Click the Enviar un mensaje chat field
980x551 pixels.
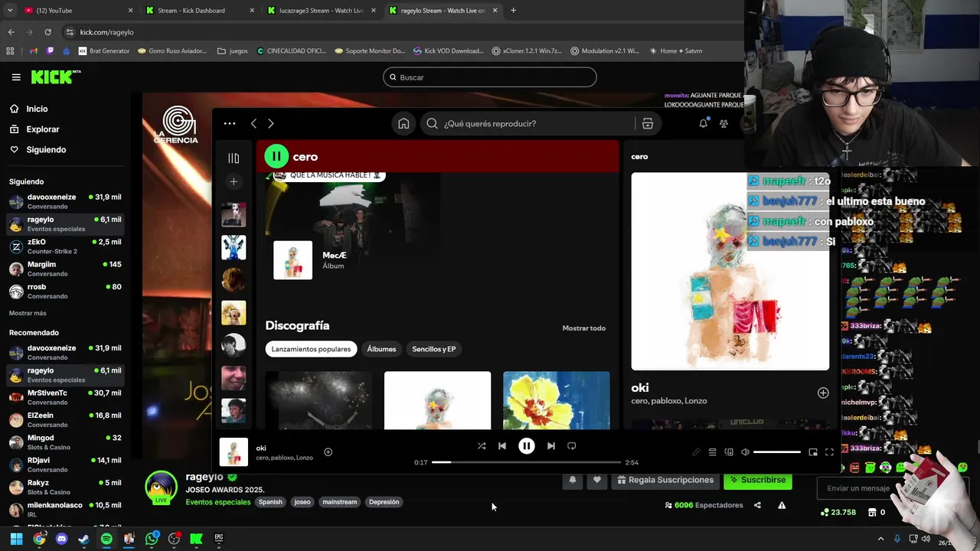click(x=859, y=488)
